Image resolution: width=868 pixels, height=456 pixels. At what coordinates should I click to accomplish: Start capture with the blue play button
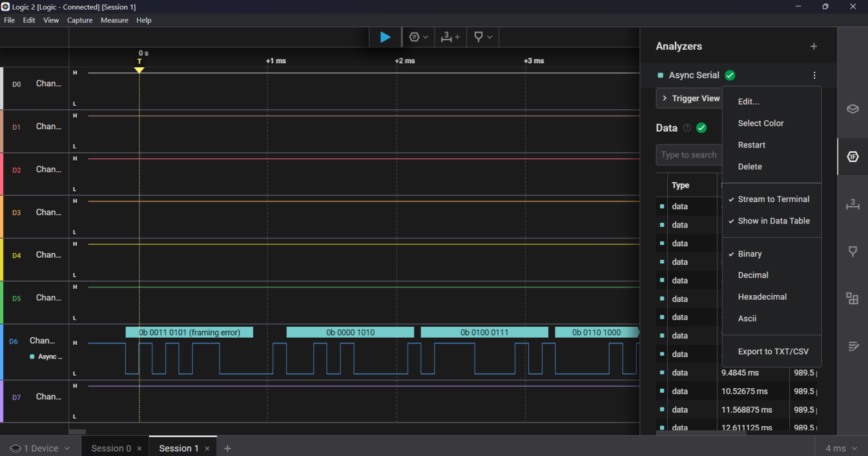tap(385, 37)
